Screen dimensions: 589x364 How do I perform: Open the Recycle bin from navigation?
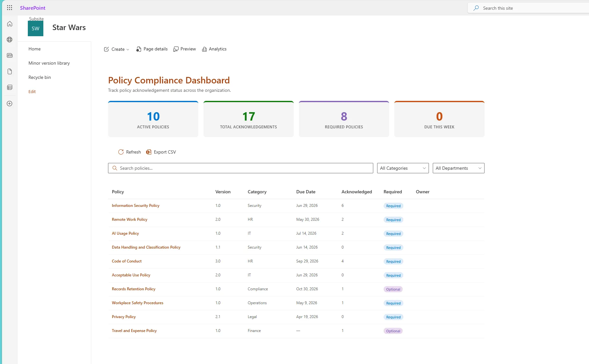39,77
